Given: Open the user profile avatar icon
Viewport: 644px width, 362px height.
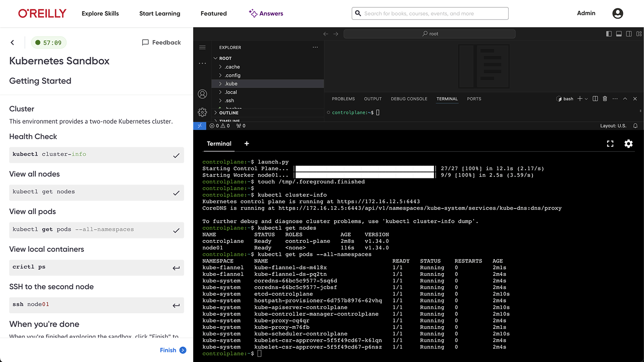Looking at the screenshot, I should coord(617,13).
